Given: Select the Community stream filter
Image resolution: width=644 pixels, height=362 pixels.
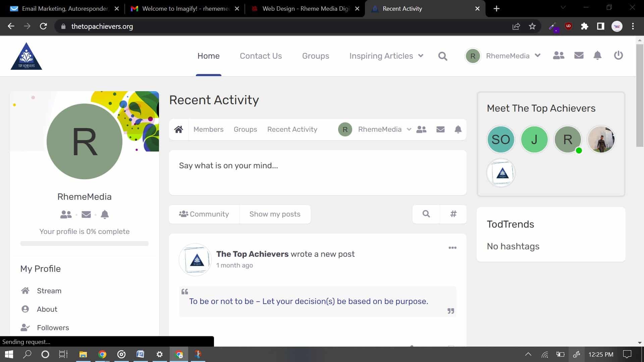Looking at the screenshot, I should click(x=204, y=214).
